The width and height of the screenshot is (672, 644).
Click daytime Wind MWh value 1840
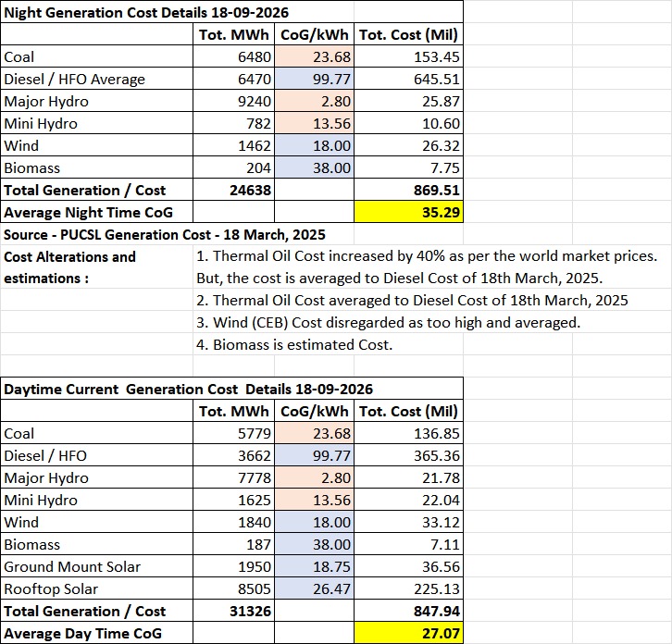(x=233, y=522)
